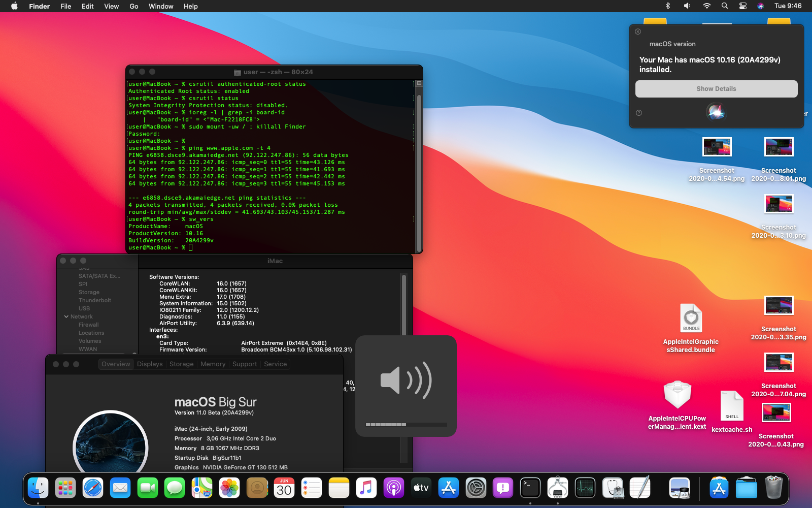
Task: Select kextcache.sh file on desktop
Action: tap(732, 411)
